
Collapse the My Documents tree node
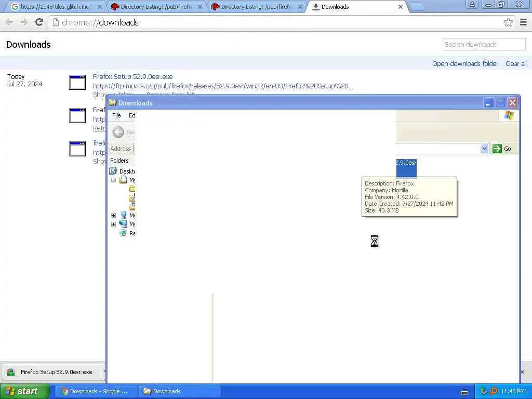pos(114,180)
